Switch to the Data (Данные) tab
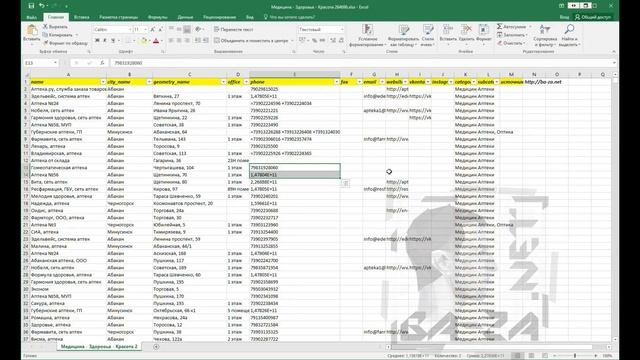The image size is (640, 360). click(x=185, y=17)
